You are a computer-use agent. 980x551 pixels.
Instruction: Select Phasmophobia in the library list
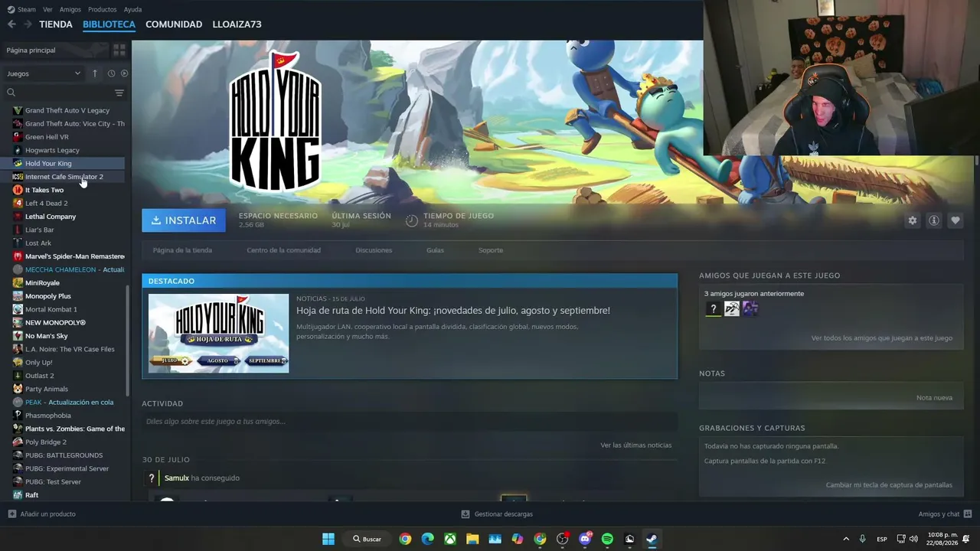48,416
